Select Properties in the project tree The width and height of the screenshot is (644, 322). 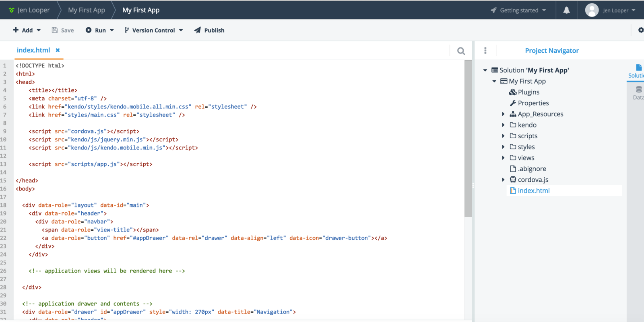pos(533,103)
